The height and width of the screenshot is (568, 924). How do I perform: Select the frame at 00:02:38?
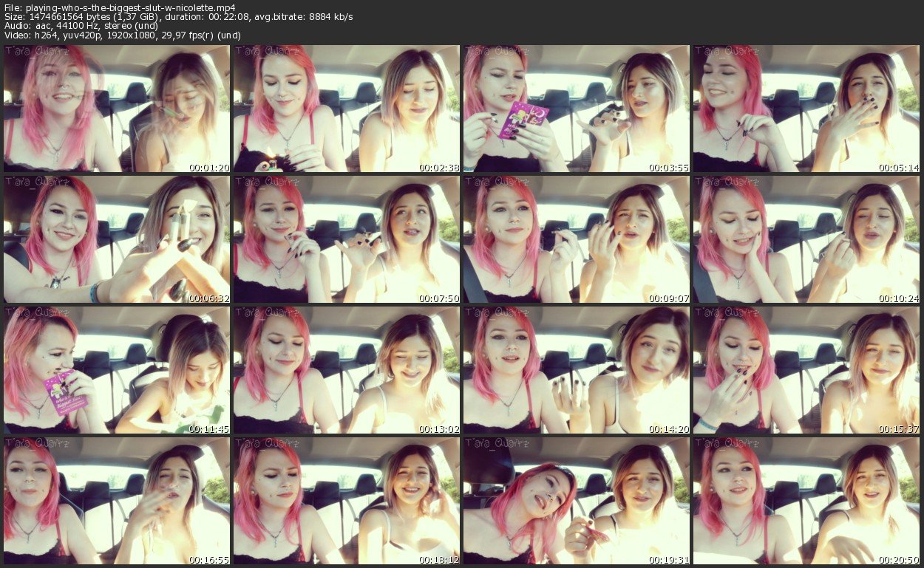tap(347, 109)
